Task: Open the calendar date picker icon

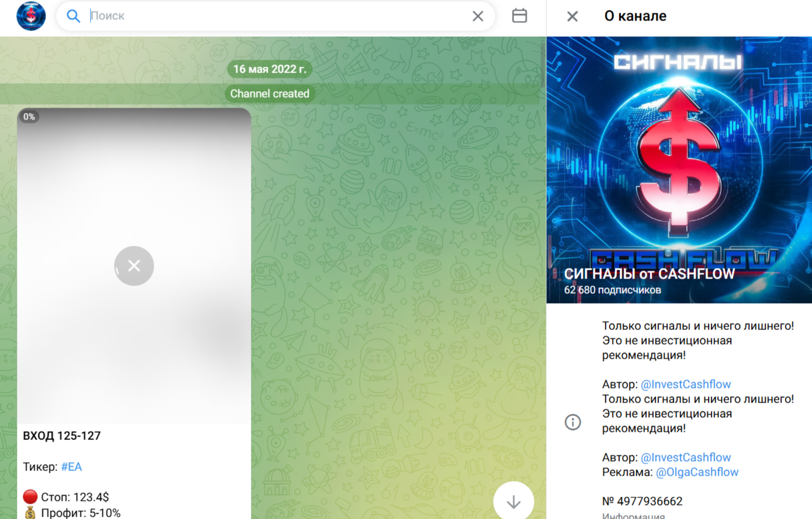Action: (519, 16)
